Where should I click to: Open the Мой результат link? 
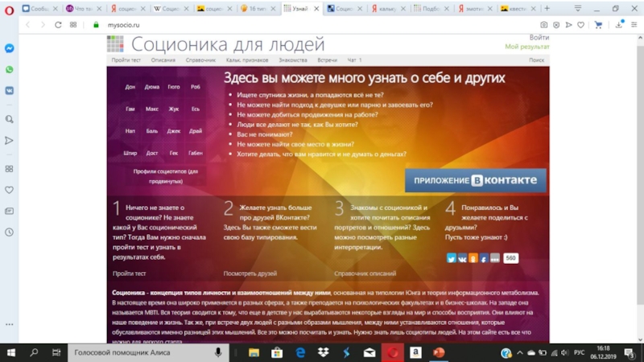click(x=527, y=47)
